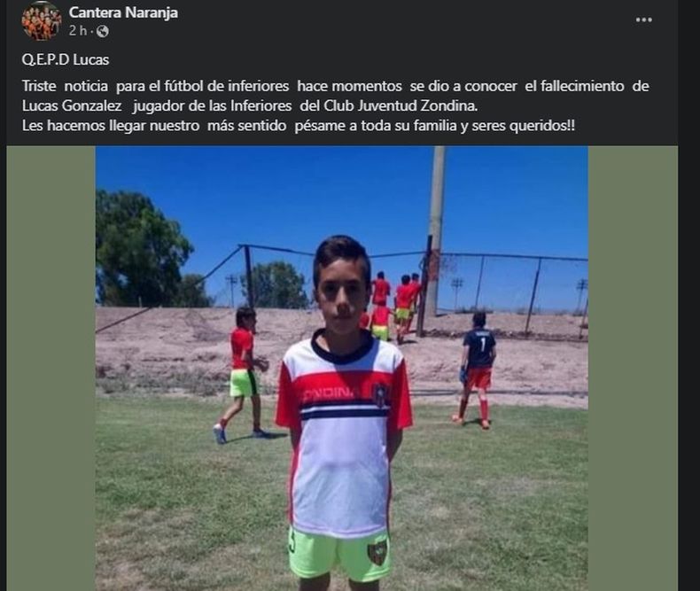Image resolution: width=700 pixels, height=591 pixels.
Task: Click the goalkeeper wearing number 1
Action: click(x=476, y=370)
